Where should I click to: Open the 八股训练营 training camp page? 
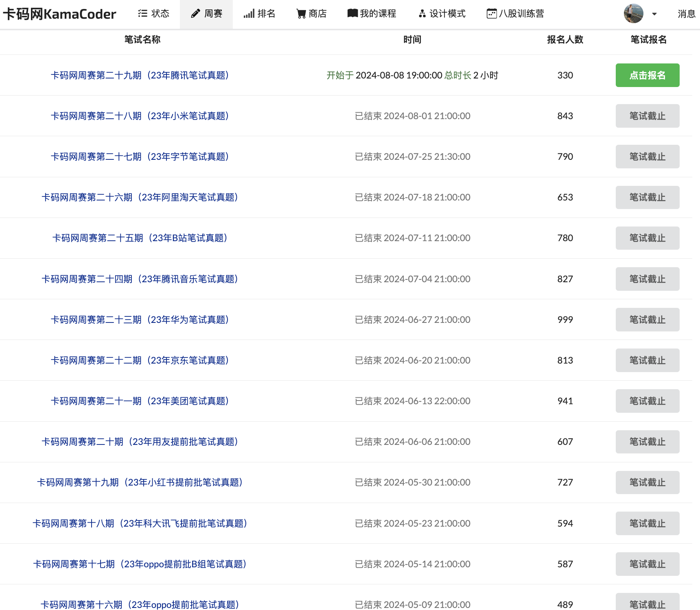point(515,13)
